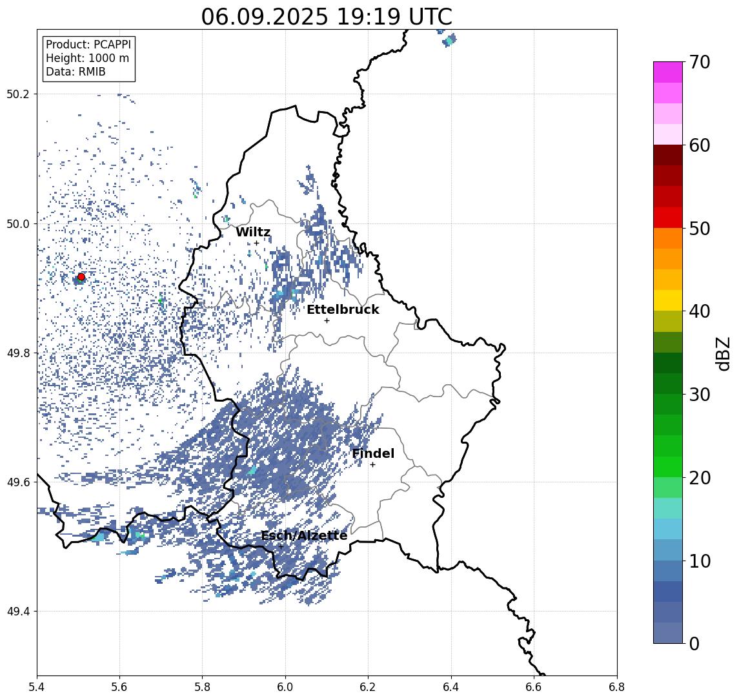
Task: Click the 50 value on colorbar
Action: 700,229
